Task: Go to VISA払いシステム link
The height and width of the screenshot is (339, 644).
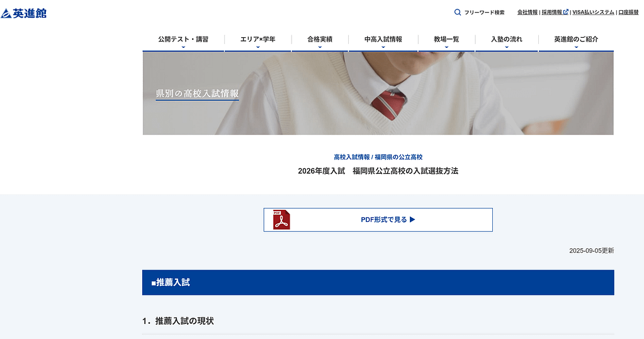Action: click(x=593, y=12)
